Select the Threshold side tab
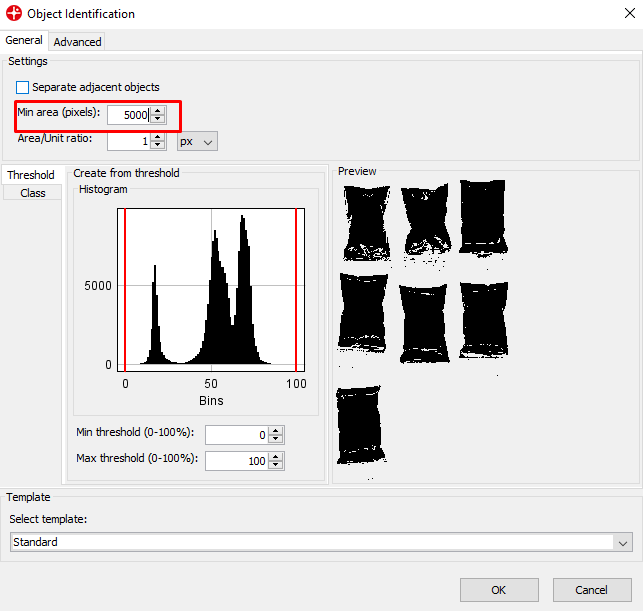643x611 pixels. [x=31, y=175]
